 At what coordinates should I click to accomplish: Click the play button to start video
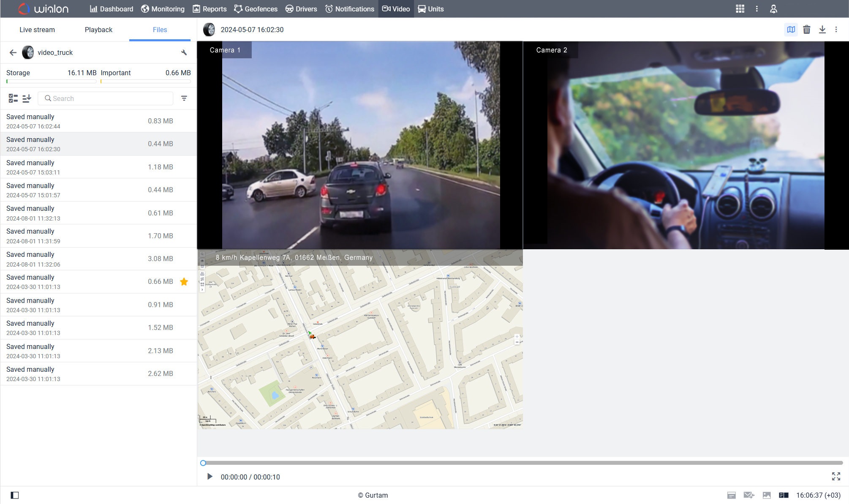point(209,477)
